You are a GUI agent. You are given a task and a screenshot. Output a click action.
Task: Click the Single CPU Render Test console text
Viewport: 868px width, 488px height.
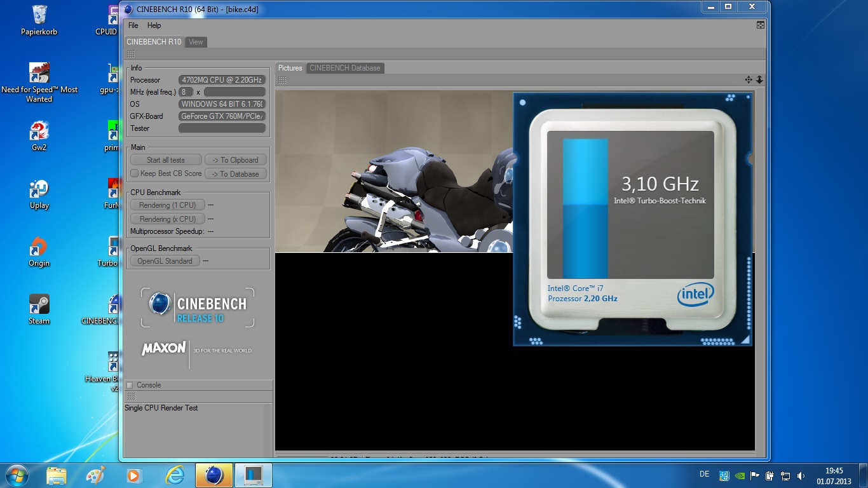click(161, 408)
